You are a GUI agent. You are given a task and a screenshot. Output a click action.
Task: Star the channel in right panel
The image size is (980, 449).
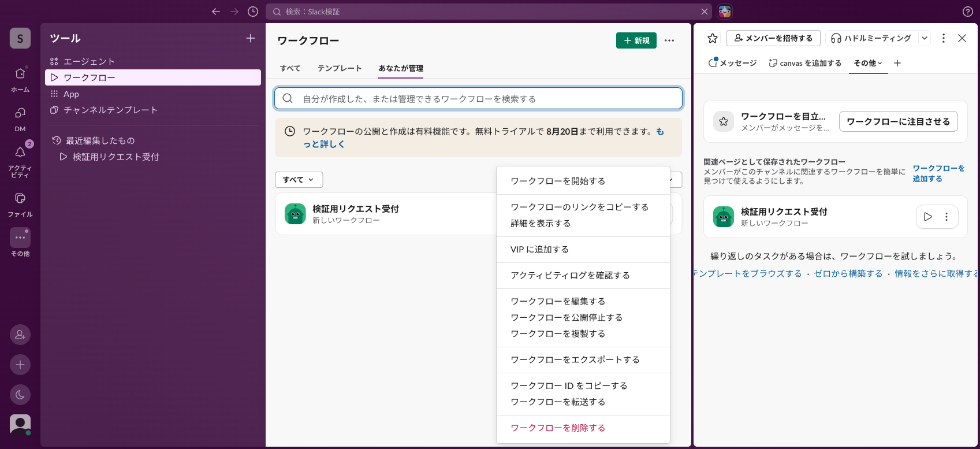(x=713, y=38)
